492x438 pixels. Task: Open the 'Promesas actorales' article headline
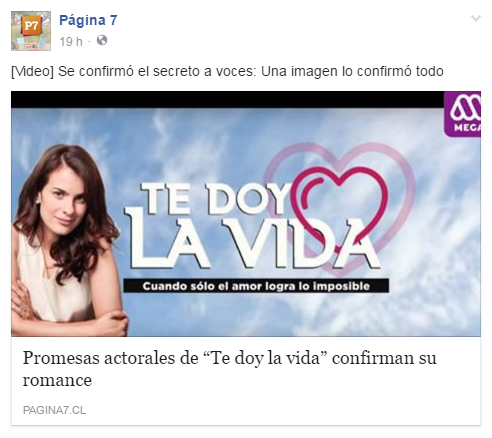point(230,369)
